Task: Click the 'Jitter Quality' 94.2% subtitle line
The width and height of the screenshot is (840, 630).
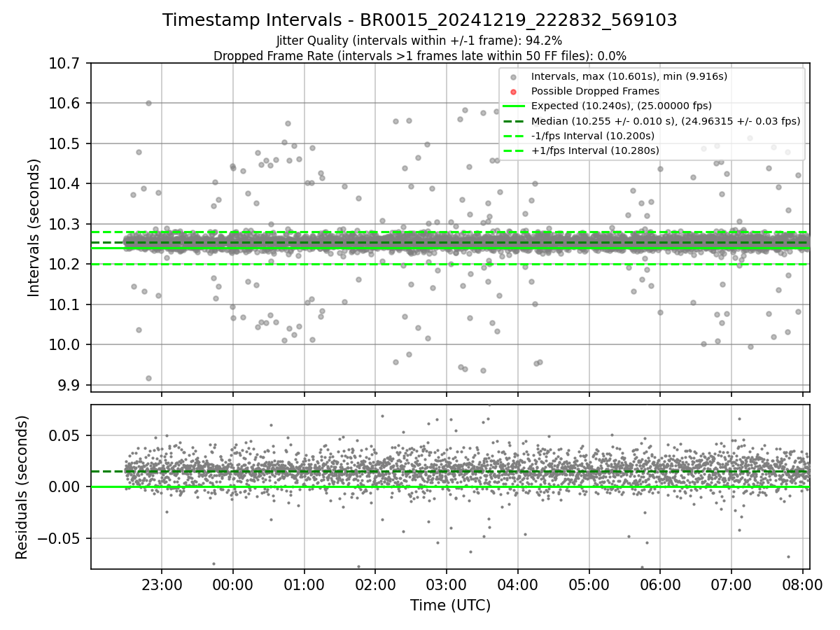Action: 420,41
